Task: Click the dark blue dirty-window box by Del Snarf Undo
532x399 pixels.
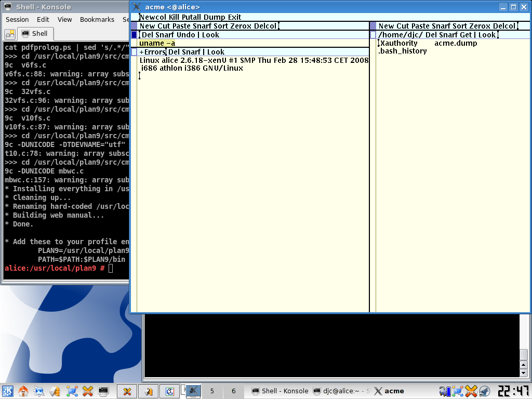Action: [x=134, y=35]
